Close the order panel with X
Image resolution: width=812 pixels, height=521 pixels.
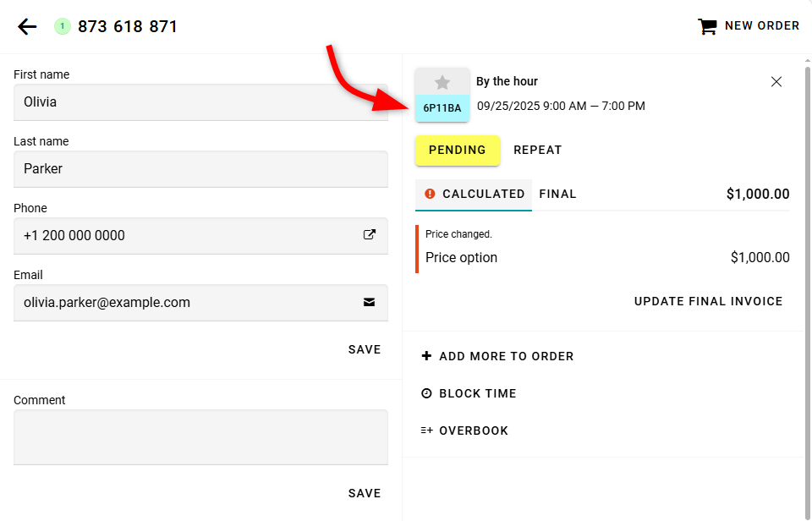(x=776, y=82)
